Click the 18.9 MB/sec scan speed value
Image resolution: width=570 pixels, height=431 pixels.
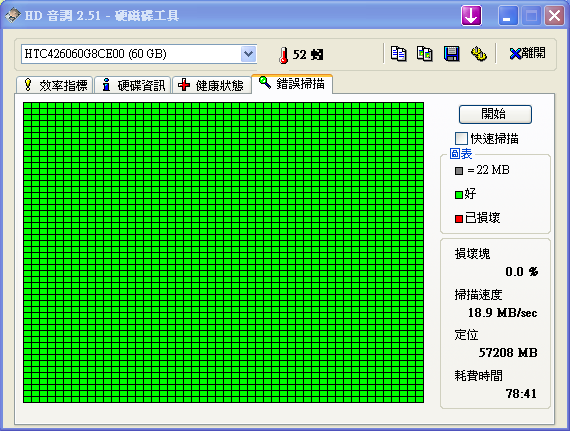coord(502,313)
